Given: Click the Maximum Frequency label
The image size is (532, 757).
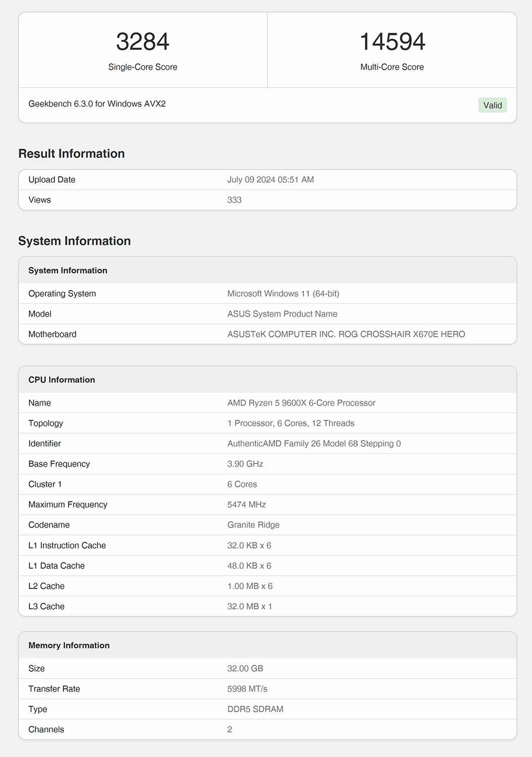Looking at the screenshot, I should point(68,505).
